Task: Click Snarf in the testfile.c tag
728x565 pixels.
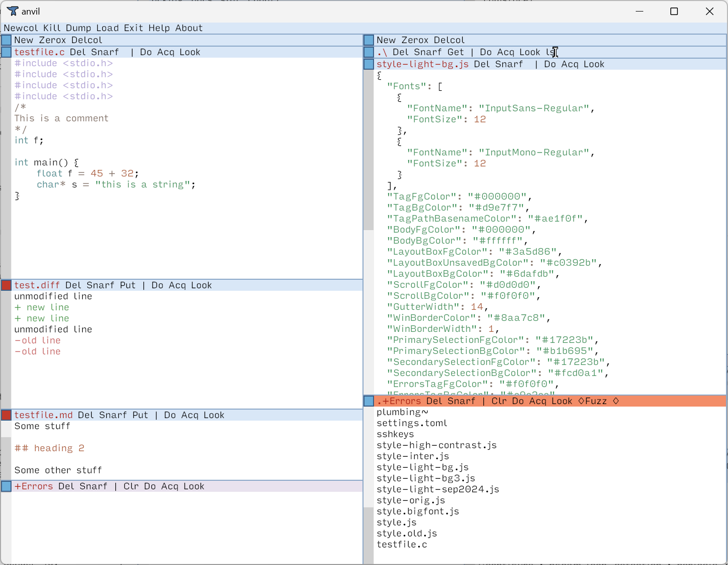Action: [x=105, y=52]
